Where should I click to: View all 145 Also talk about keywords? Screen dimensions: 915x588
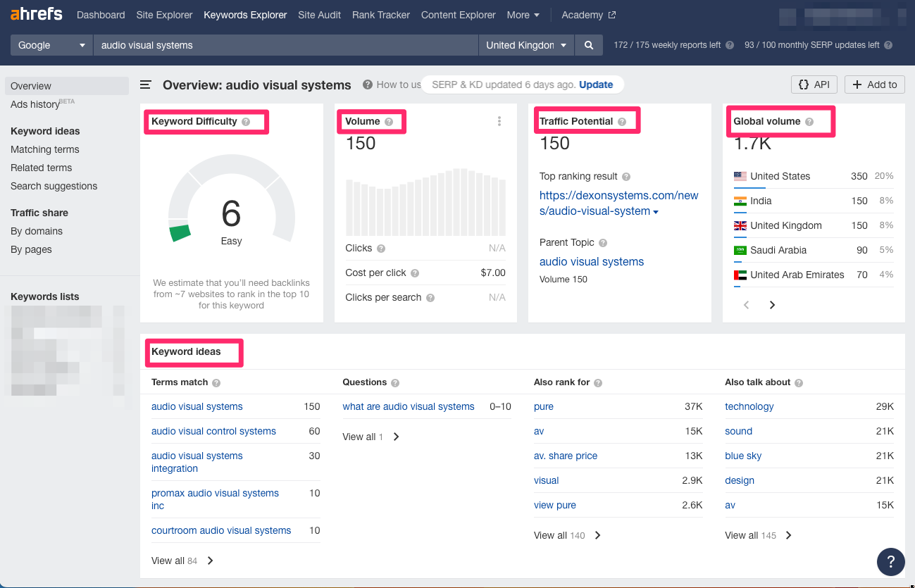759,535
